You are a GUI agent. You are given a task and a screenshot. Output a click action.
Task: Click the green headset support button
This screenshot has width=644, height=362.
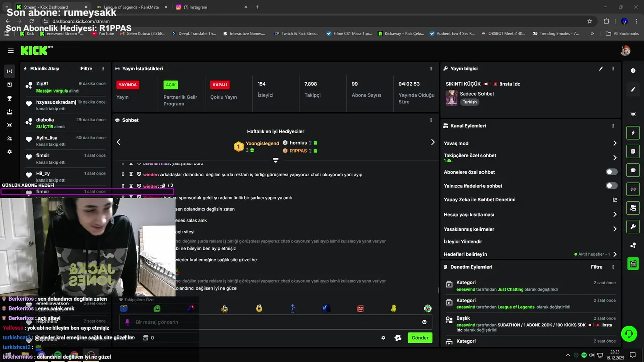coord(628,333)
